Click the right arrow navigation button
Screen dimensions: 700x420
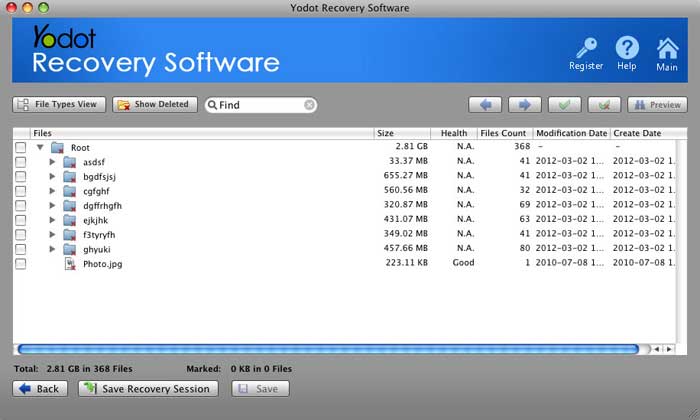click(x=525, y=105)
